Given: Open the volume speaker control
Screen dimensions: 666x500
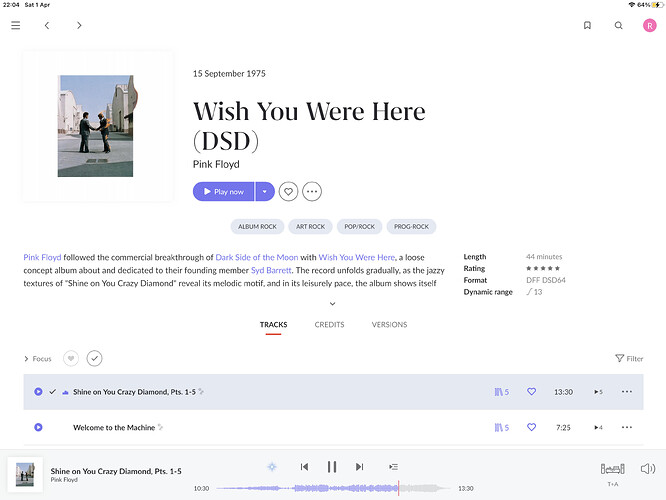Looking at the screenshot, I should click(647, 468).
